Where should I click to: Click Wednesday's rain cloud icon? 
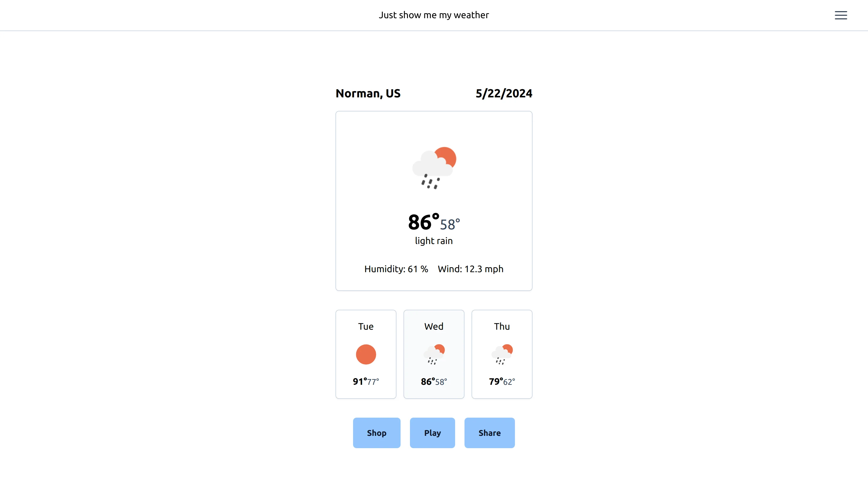(434, 354)
